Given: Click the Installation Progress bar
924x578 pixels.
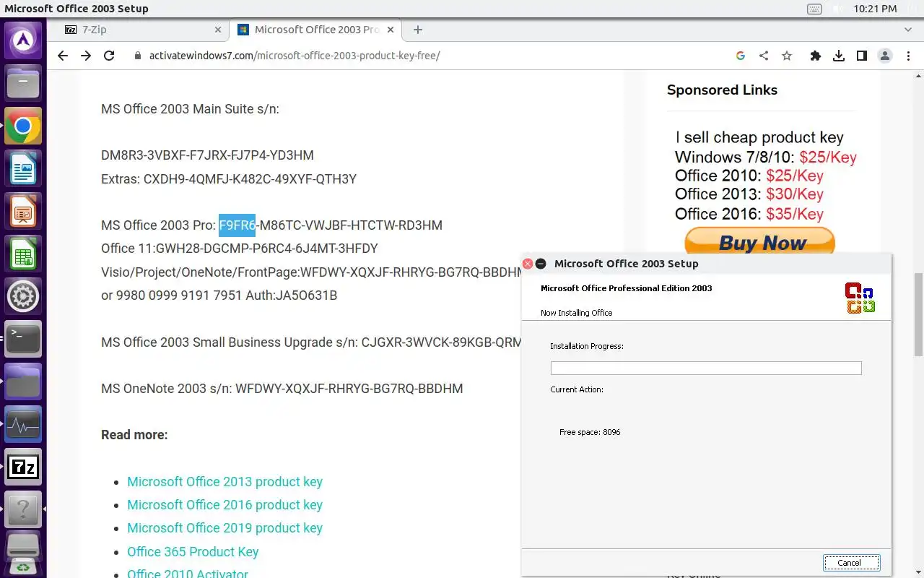Looking at the screenshot, I should pyautogui.click(x=706, y=368).
